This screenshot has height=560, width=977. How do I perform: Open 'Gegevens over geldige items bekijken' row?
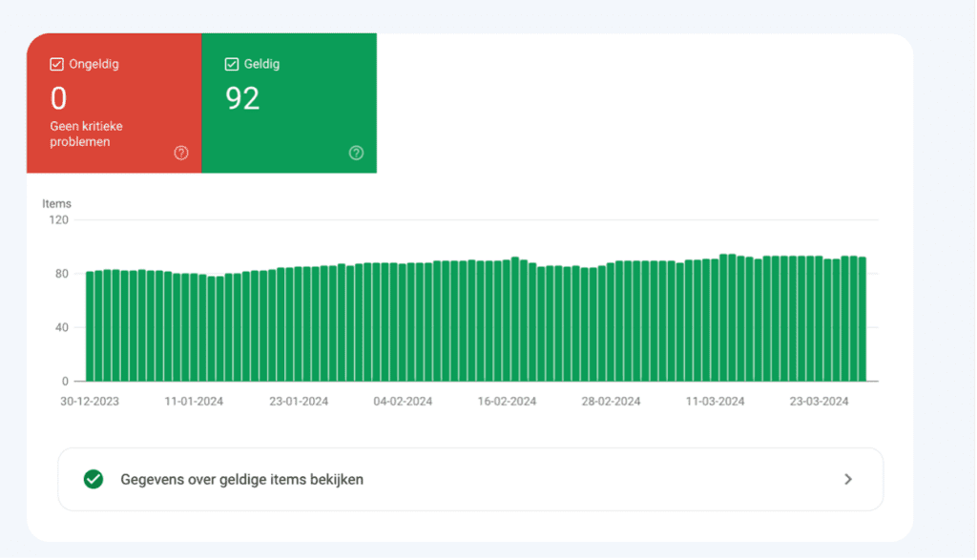pyautogui.click(x=470, y=479)
